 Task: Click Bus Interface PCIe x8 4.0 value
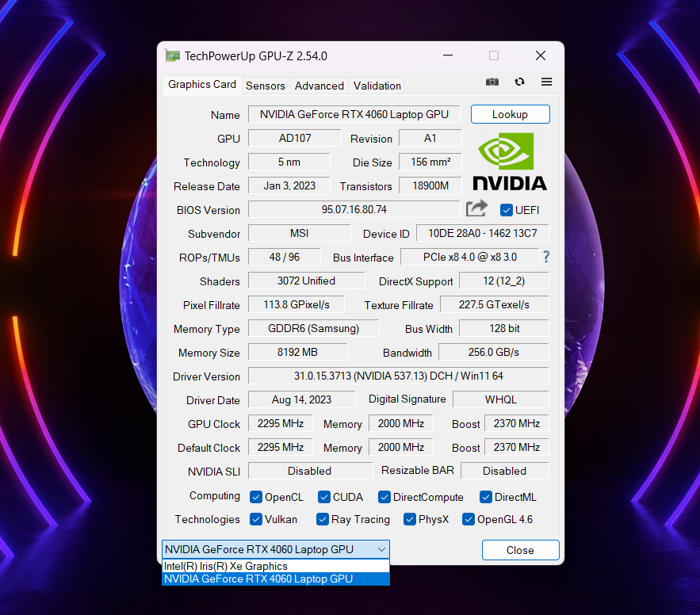pyautogui.click(x=469, y=257)
